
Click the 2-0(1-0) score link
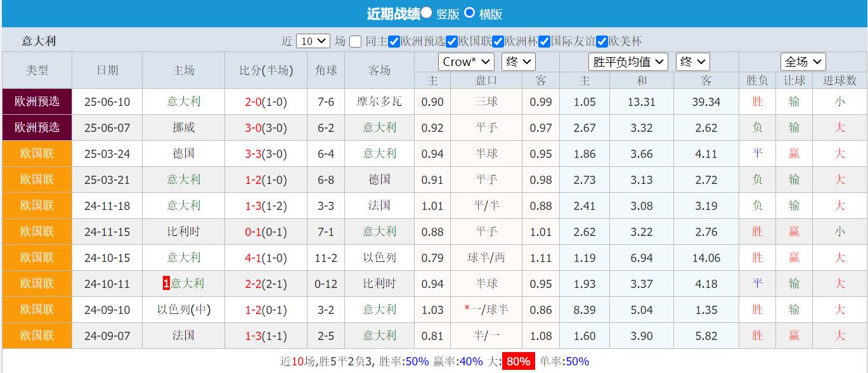(x=265, y=101)
